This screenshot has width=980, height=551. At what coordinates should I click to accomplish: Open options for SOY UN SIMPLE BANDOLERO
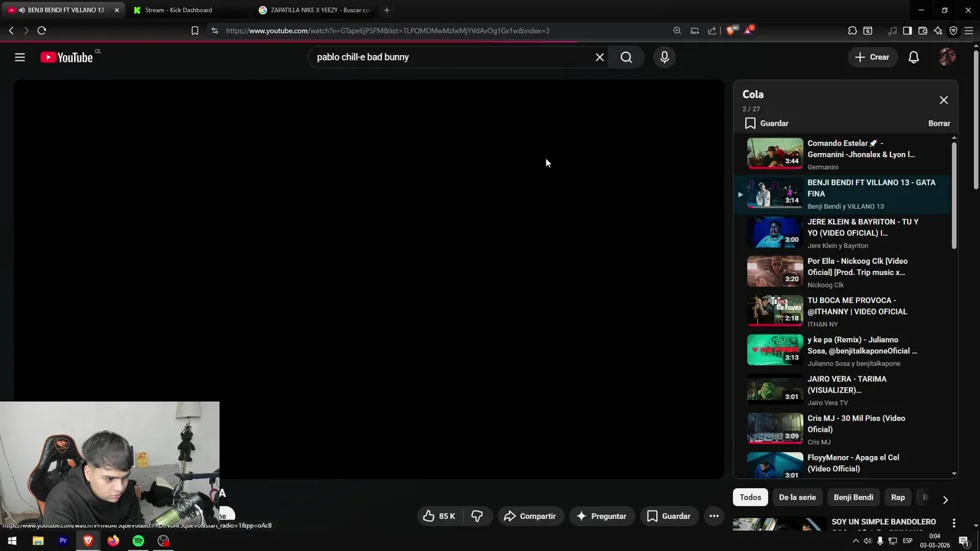954,523
